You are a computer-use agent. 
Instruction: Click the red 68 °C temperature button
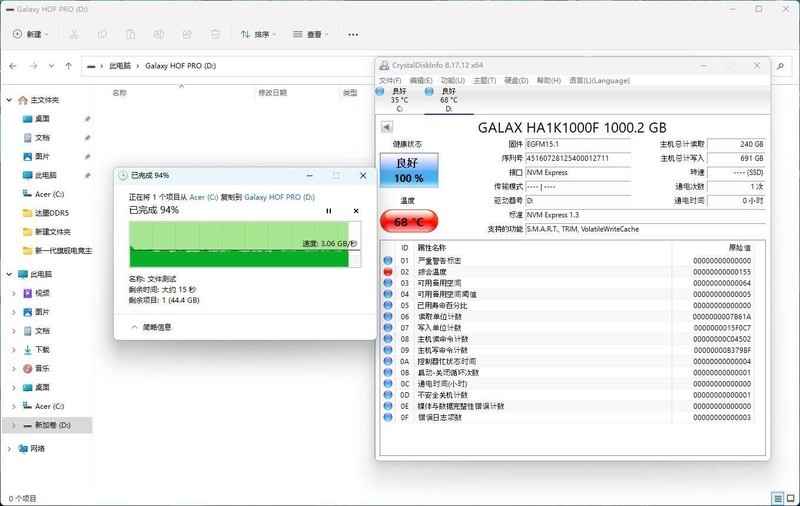click(409, 222)
